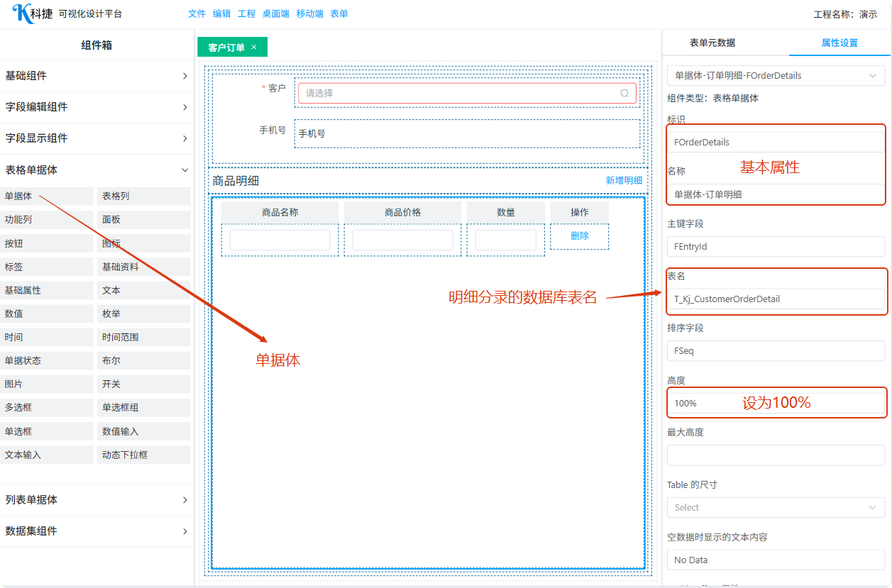This screenshot has height=588, width=892.
Task: Click the 新增明细 link
Action: pos(623,180)
